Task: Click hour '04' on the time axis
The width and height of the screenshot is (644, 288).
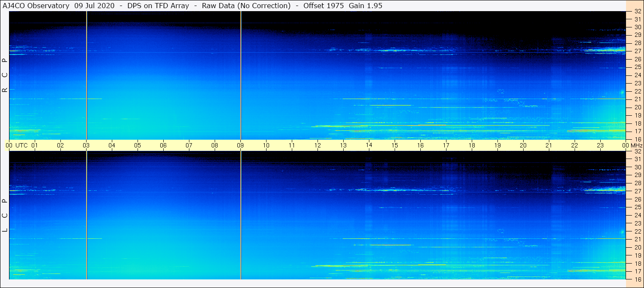Action: point(112,145)
